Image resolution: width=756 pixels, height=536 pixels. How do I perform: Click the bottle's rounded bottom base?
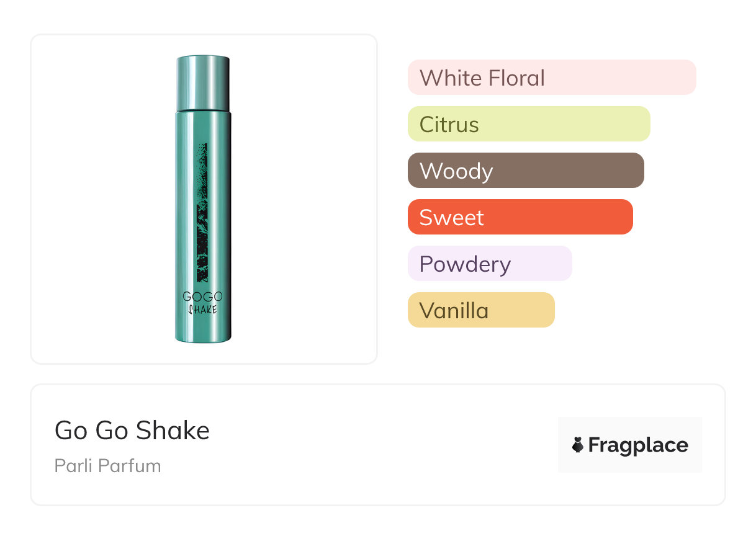tap(203, 336)
